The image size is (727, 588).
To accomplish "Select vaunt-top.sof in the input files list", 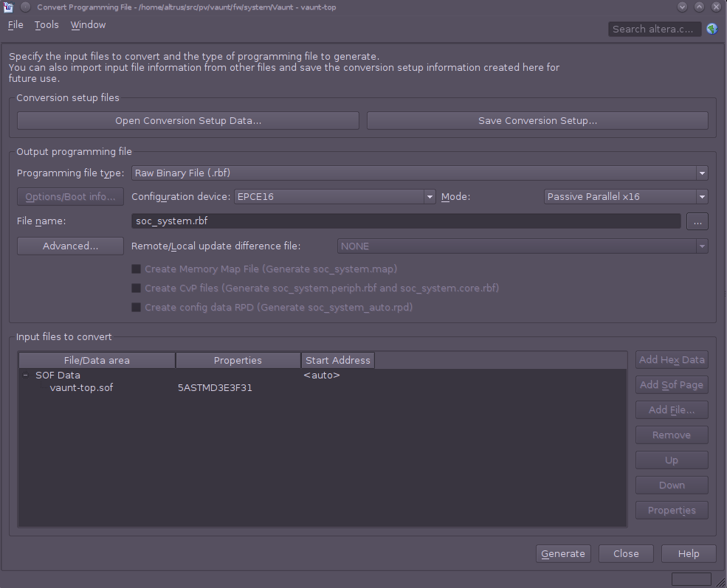I will coord(81,388).
